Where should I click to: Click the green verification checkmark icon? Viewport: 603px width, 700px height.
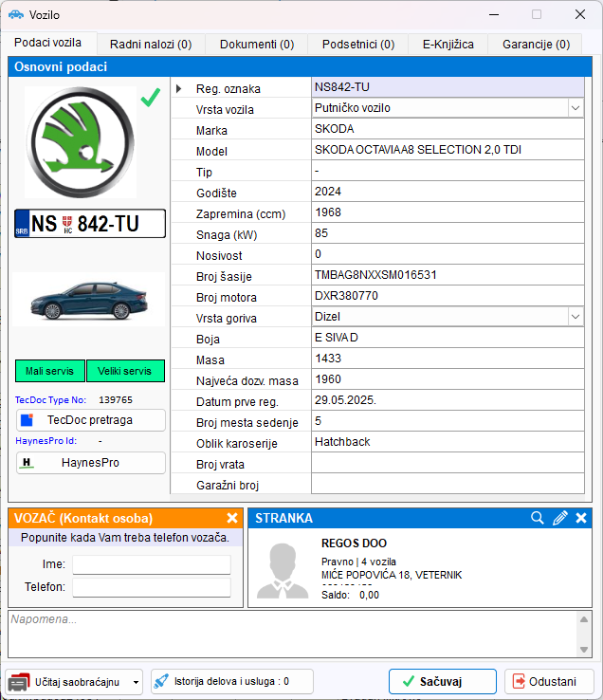point(151,98)
